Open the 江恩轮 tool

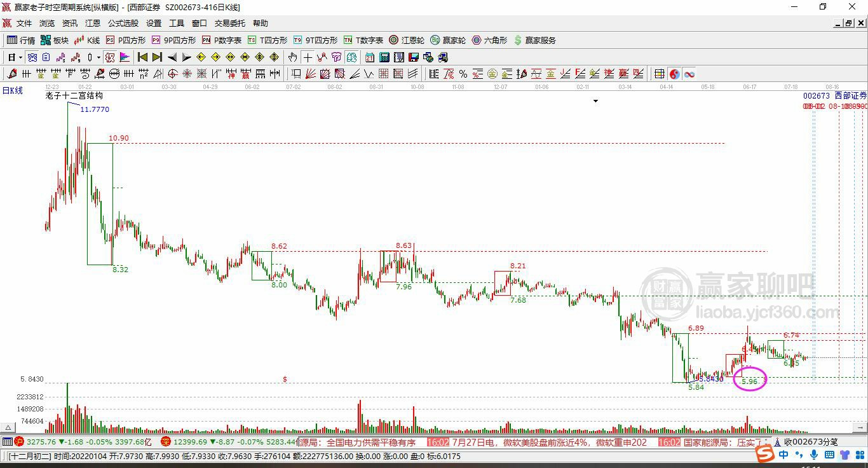[x=407, y=40]
